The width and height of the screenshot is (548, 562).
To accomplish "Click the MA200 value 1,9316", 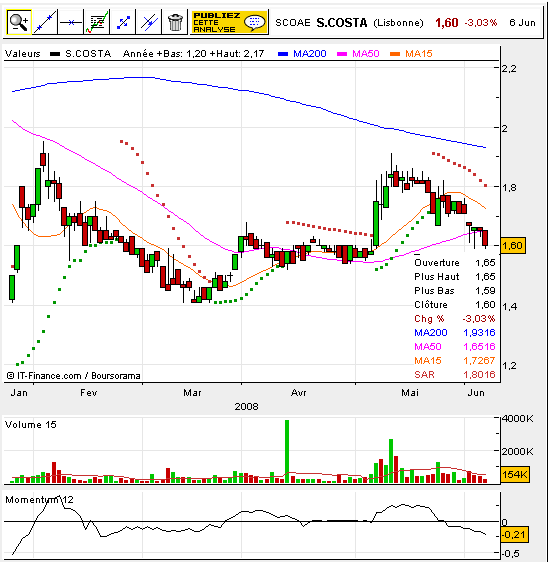I will coord(479,333).
